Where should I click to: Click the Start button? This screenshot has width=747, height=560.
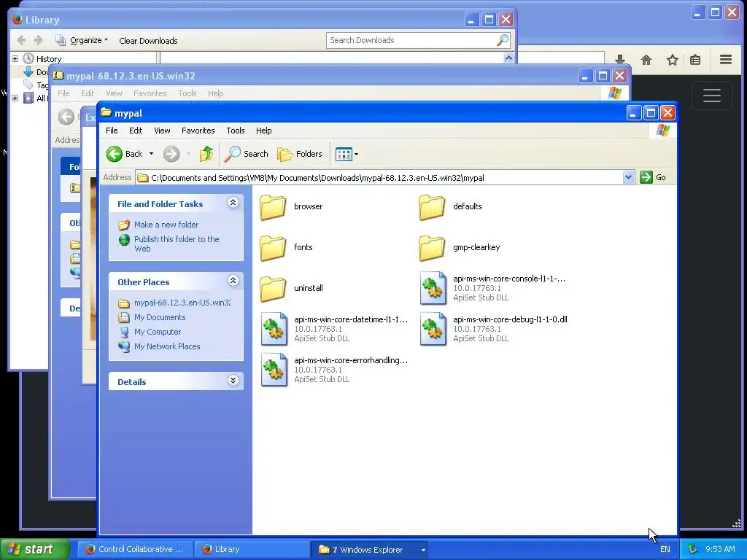coord(34,549)
